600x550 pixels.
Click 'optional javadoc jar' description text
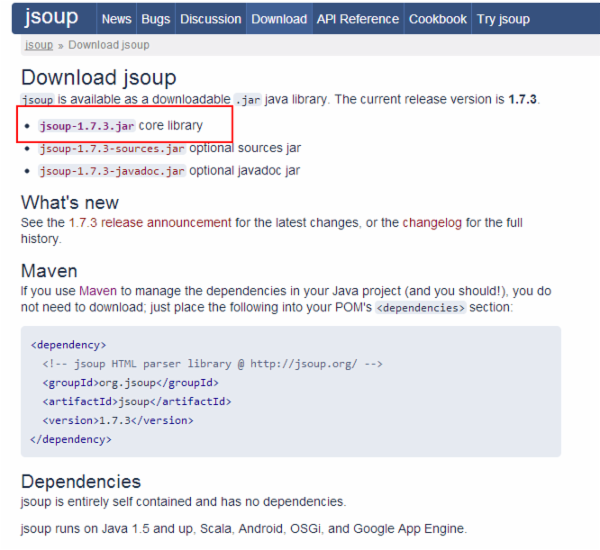coord(245,171)
